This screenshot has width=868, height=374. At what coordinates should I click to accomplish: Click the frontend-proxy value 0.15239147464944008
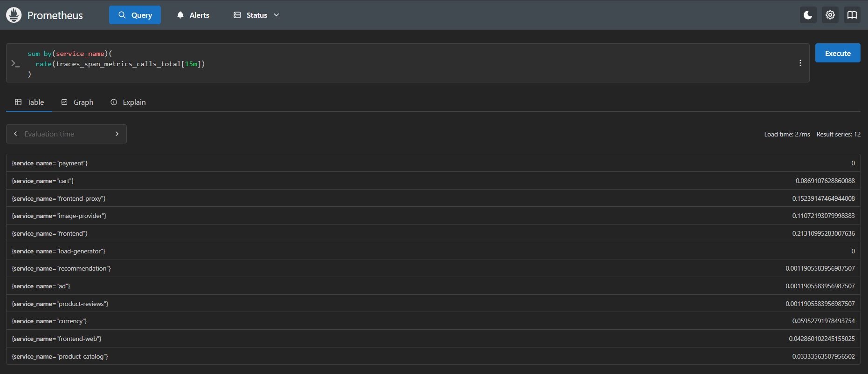tap(824, 198)
